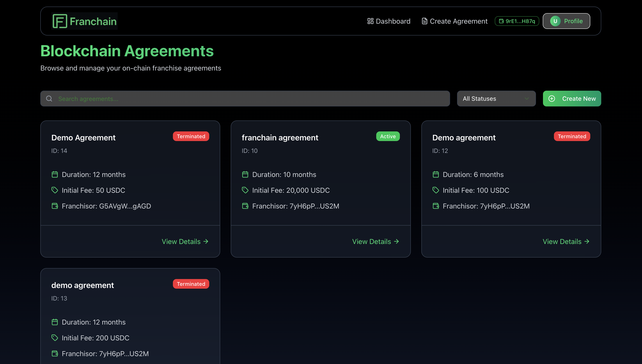Click calendar icon beside Duration: 6 months
Viewport: 642px width, 364px height.
[436, 174]
